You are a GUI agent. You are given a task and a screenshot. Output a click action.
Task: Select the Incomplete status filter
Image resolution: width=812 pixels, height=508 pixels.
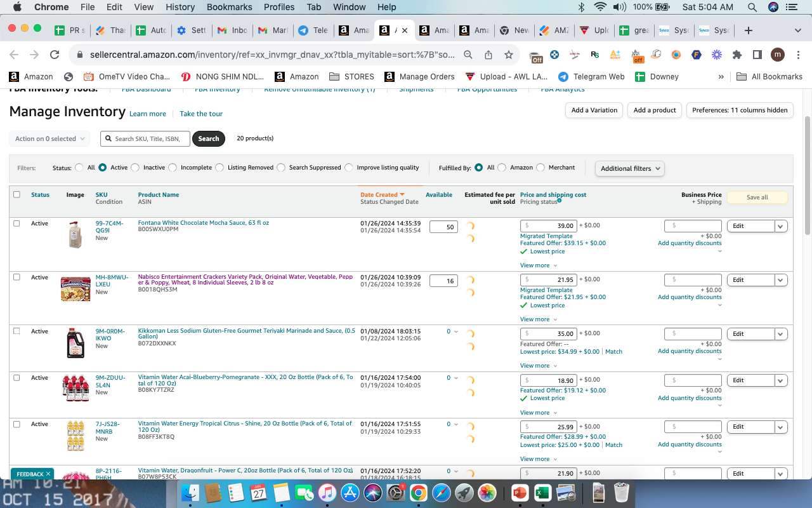172,168
